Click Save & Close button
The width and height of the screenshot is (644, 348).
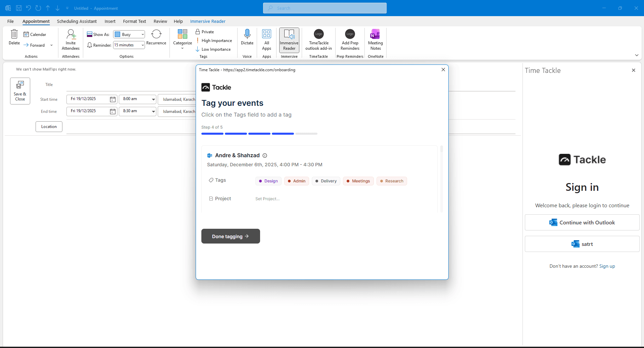(20, 91)
